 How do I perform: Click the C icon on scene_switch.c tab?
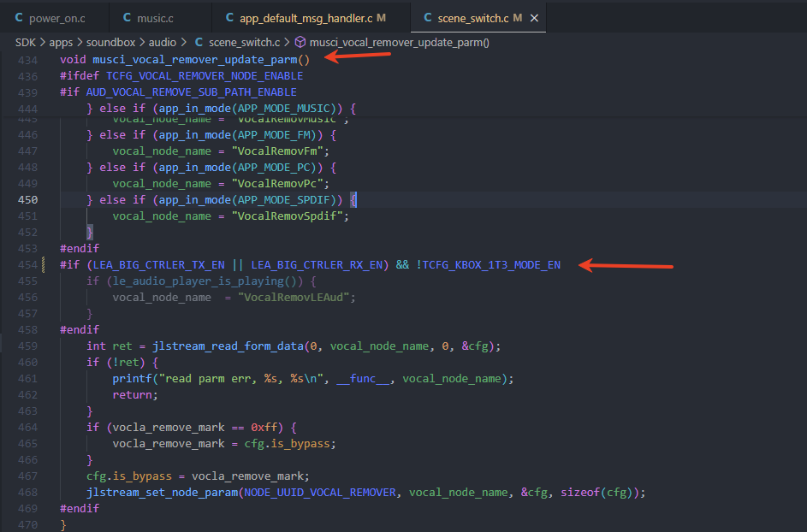(428, 18)
